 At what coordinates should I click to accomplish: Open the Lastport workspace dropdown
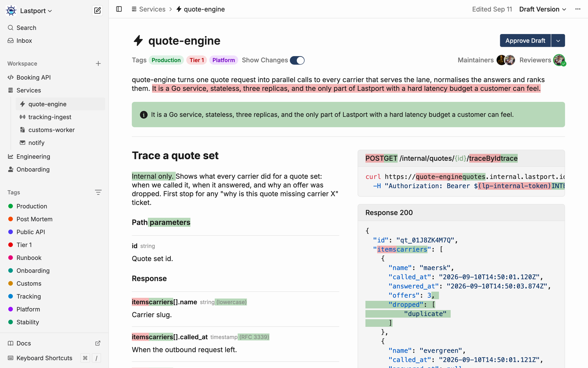click(36, 11)
